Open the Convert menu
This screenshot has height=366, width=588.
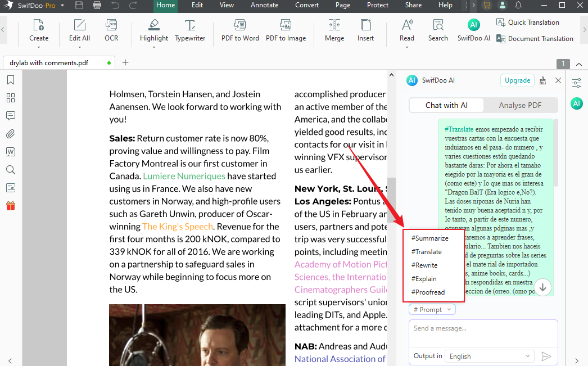click(x=307, y=5)
